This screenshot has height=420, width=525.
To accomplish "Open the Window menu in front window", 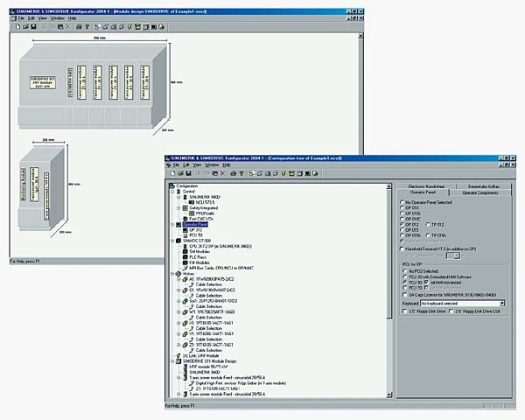I will pos(212,164).
